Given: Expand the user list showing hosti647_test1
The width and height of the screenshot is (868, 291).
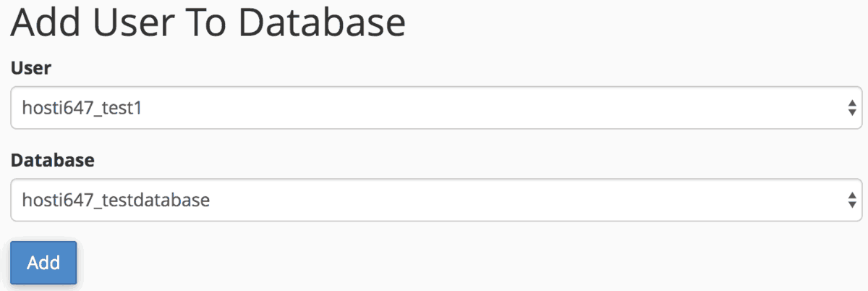Looking at the screenshot, I should (435, 109).
